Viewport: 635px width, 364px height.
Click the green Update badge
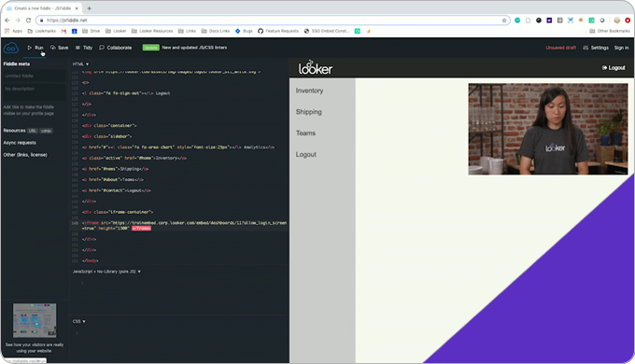(x=150, y=48)
